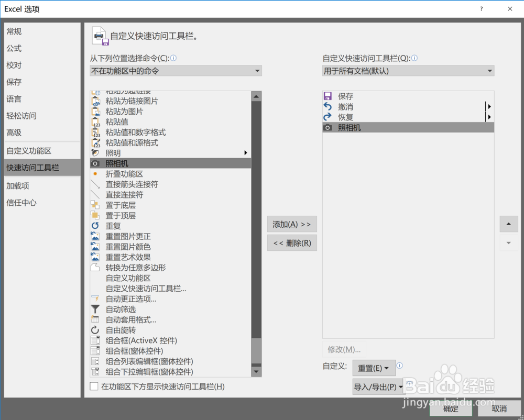Viewport: 524px width, 420px height.
Task: Expand the 撤消 split arrow
Action: click(x=489, y=106)
